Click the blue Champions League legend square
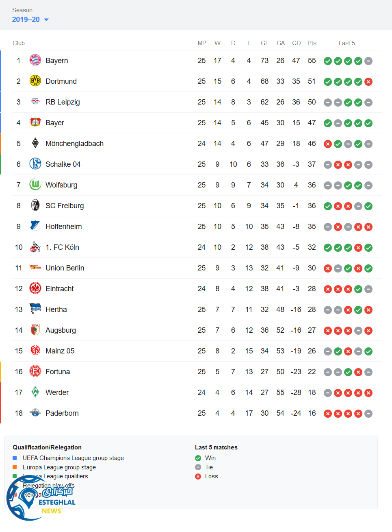Screen dimensions: 392x532 15,458
